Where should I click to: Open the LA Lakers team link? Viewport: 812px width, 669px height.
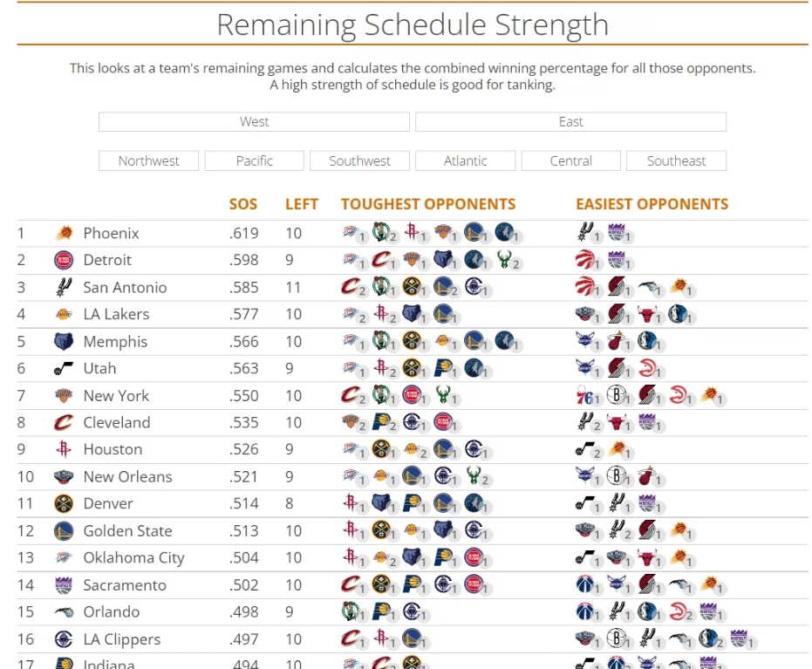pyautogui.click(x=116, y=314)
